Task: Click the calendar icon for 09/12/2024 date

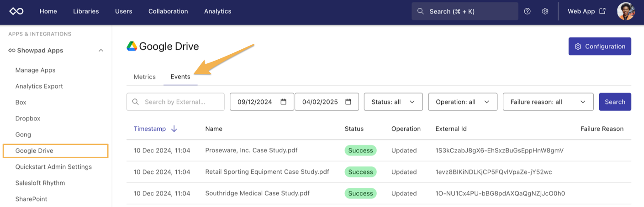Action: 283,102
